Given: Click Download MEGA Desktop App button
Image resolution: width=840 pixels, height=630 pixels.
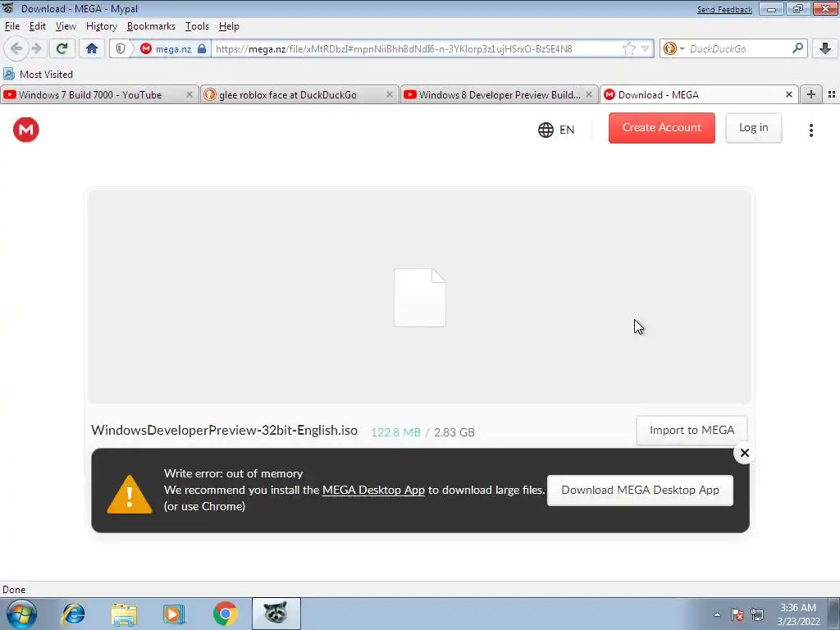Looking at the screenshot, I should click(x=640, y=491).
